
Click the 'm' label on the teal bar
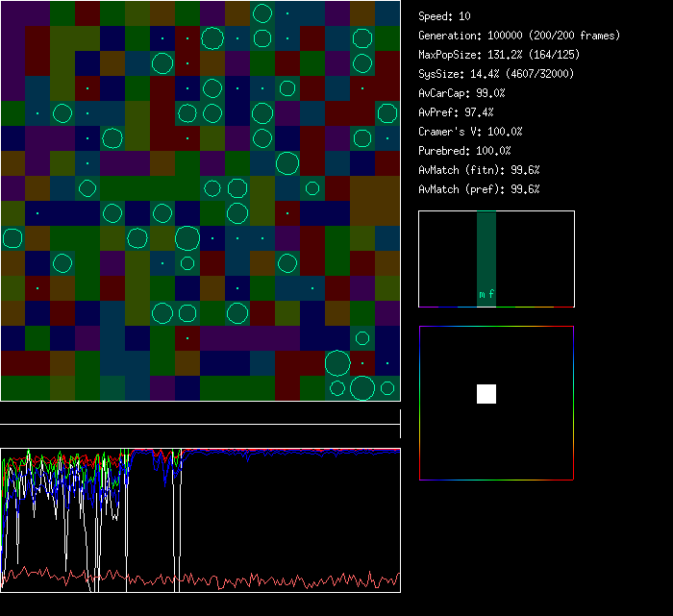click(482, 295)
